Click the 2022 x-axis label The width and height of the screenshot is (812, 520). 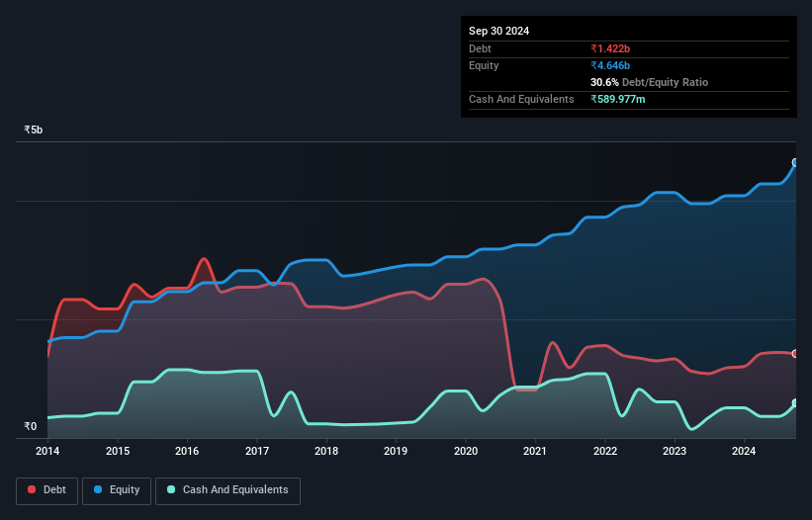click(x=605, y=451)
